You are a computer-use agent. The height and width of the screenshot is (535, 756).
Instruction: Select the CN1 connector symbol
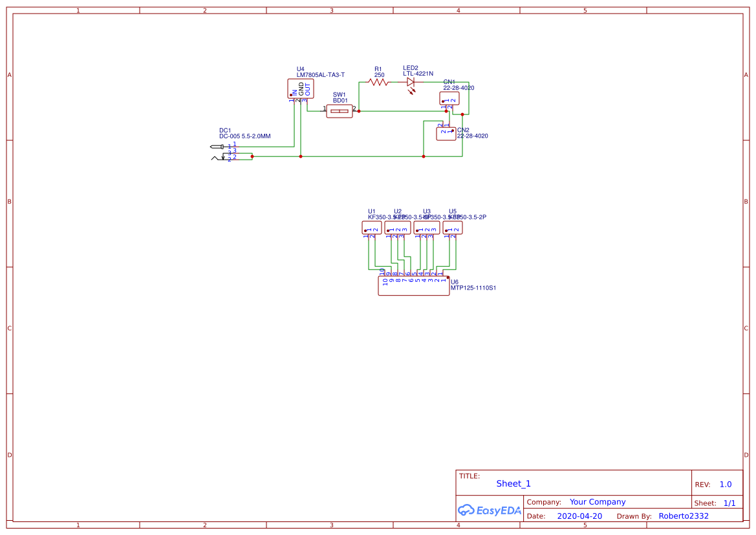[449, 98]
